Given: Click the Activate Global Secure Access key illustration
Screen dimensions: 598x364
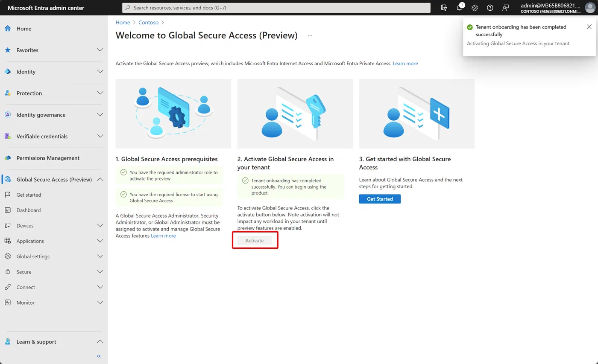Looking at the screenshot, I should pyautogui.click(x=295, y=114).
